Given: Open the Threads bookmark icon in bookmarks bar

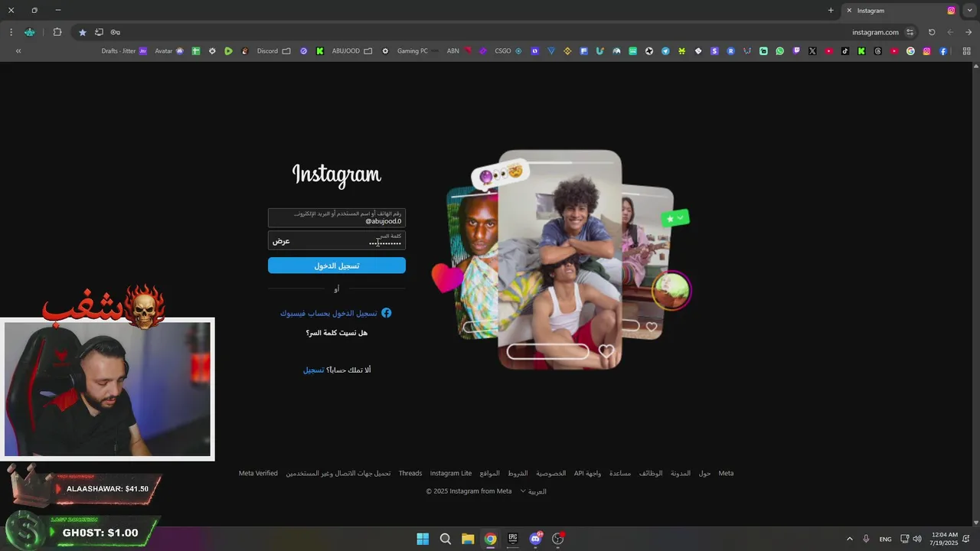Looking at the screenshot, I should 877,51.
